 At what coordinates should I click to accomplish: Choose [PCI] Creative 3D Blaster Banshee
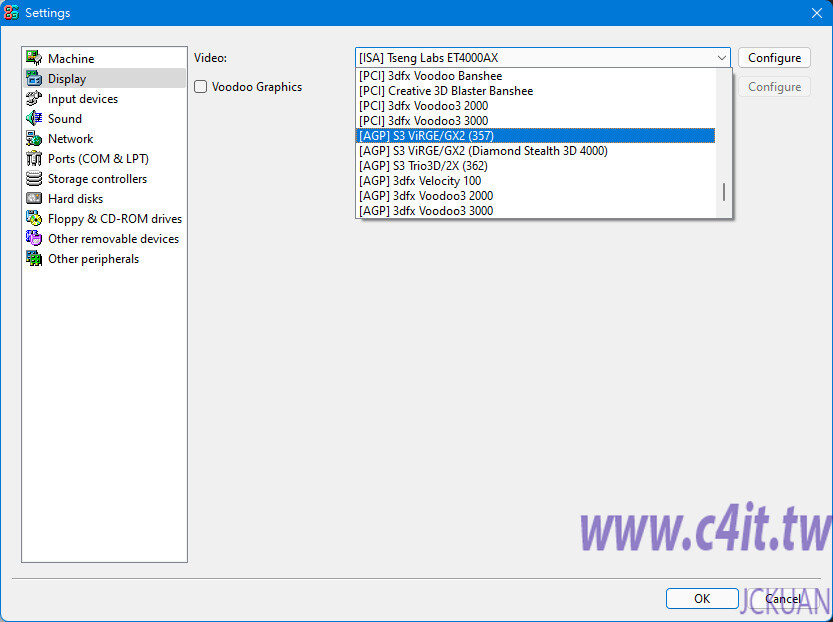(535, 90)
